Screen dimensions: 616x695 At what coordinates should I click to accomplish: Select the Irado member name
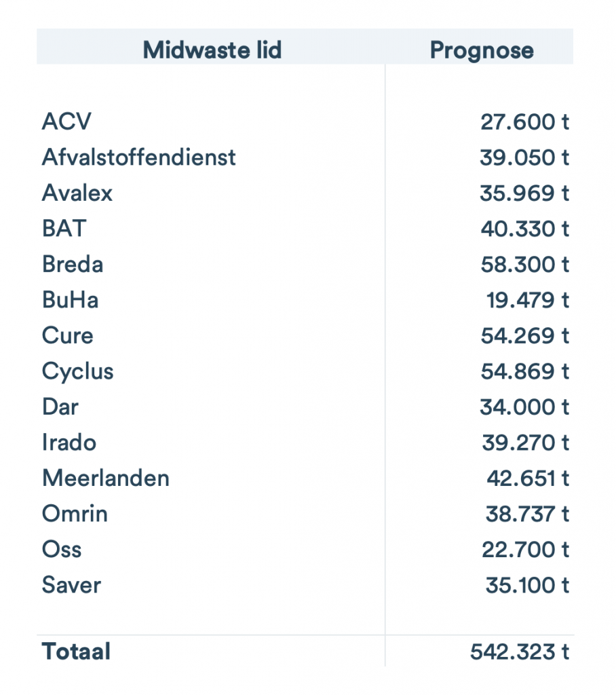click(x=69, y=443)
